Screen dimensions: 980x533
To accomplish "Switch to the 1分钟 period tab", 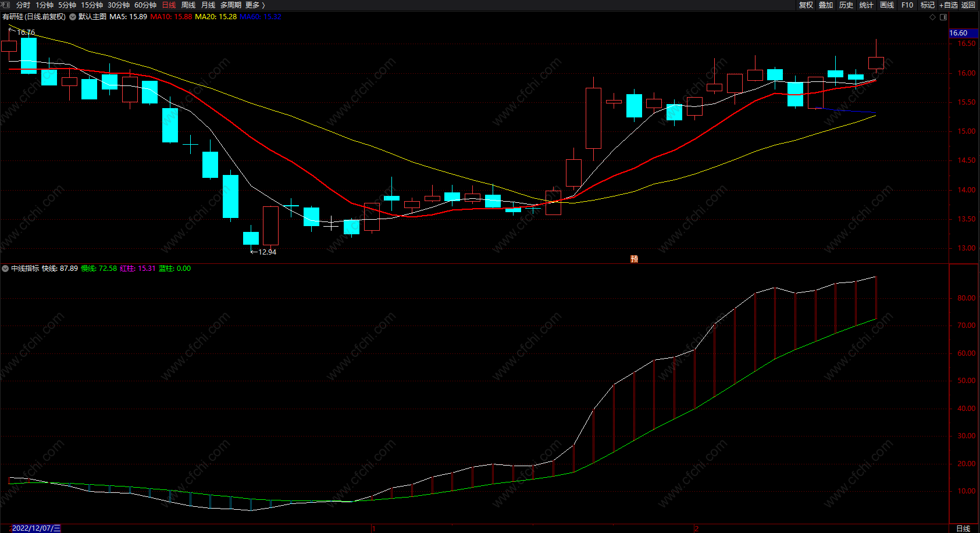I will pyautogui.click(x=44, y=5).
